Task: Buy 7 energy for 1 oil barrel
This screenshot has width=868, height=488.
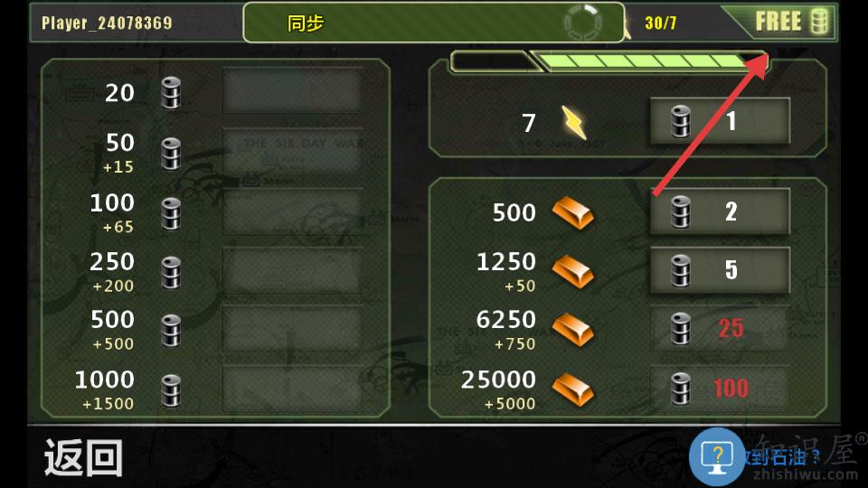Action: 720,121
